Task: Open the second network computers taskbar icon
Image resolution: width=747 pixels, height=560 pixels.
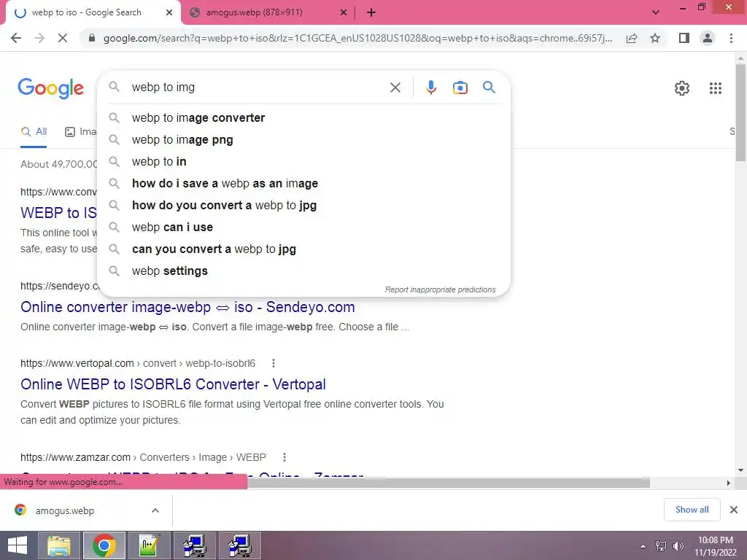Action: pyautogui.click(x=240, y=545)
